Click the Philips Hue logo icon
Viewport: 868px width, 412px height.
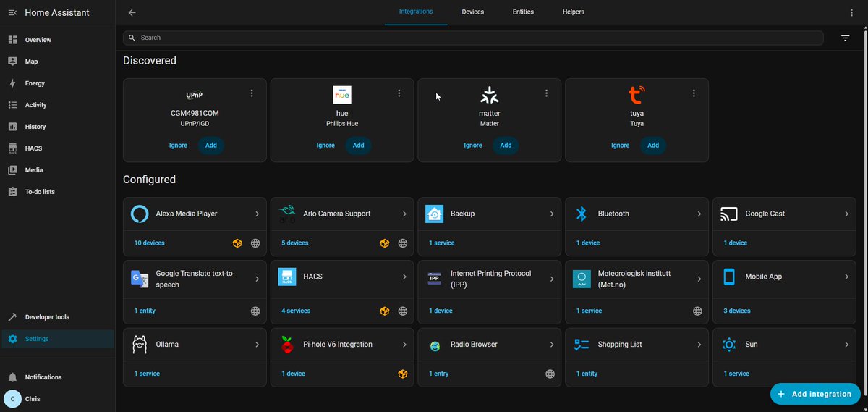coord(342,95)
